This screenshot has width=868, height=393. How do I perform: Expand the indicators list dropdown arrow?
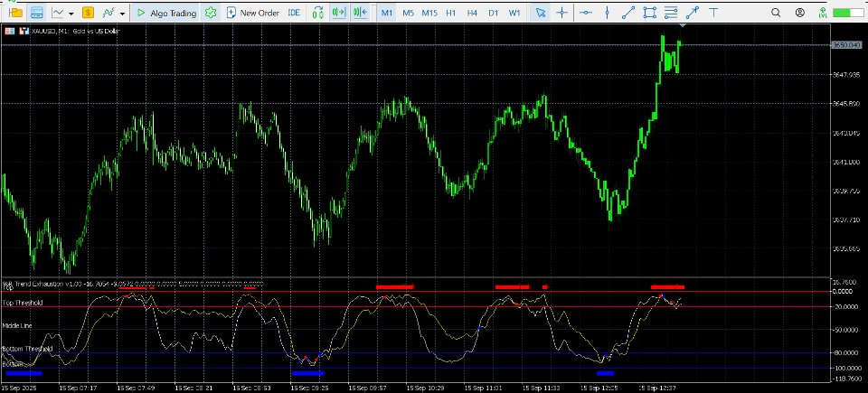[x=122, y=14]
